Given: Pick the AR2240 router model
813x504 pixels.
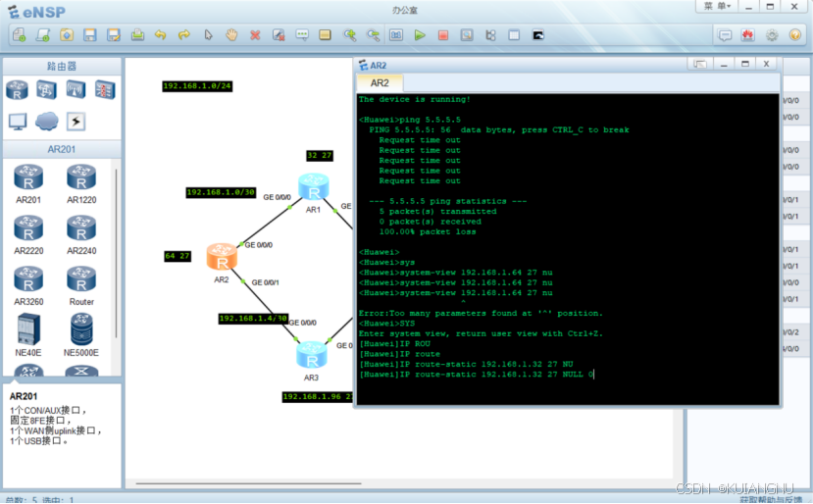Looking at the screenshot, I should [x=81, y=234].
